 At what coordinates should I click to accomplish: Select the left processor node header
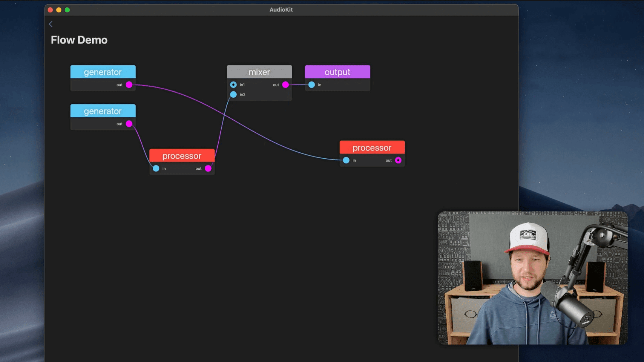pos(182,156)
